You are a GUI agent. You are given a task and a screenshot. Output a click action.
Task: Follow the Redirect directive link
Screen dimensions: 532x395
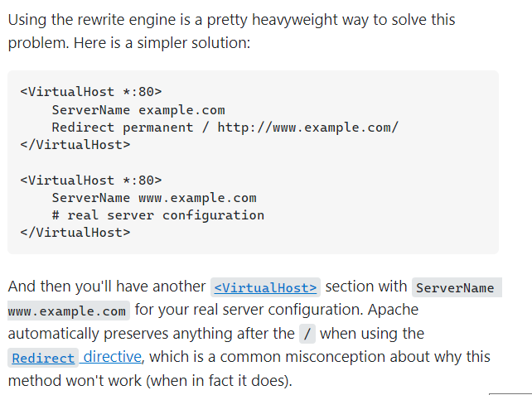tap(43, 358)
